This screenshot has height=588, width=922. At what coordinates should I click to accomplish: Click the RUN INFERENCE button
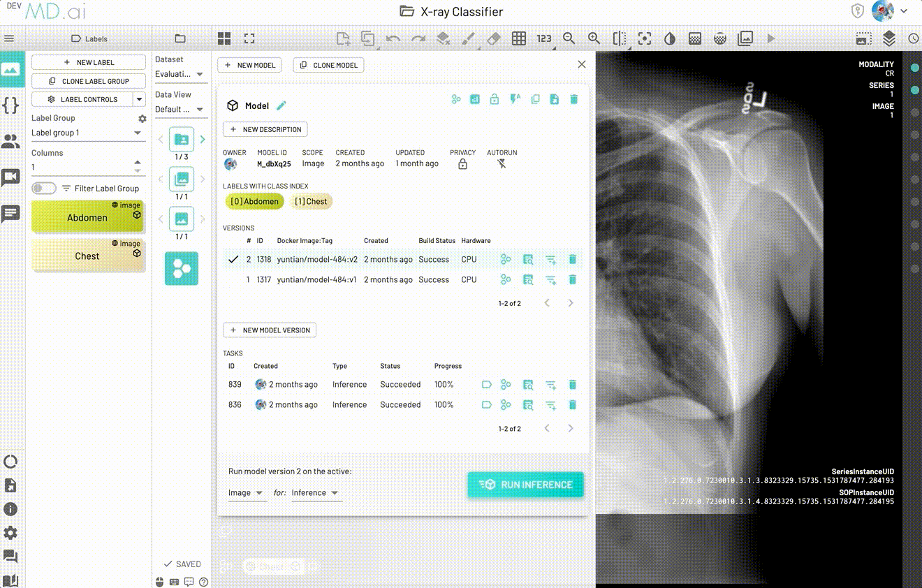tap(525, 485)
